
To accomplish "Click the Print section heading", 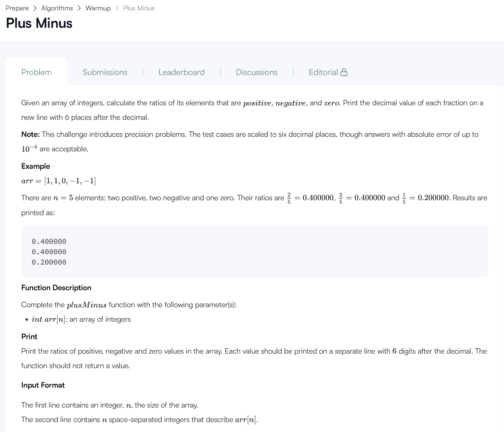I will coord(29,337).
